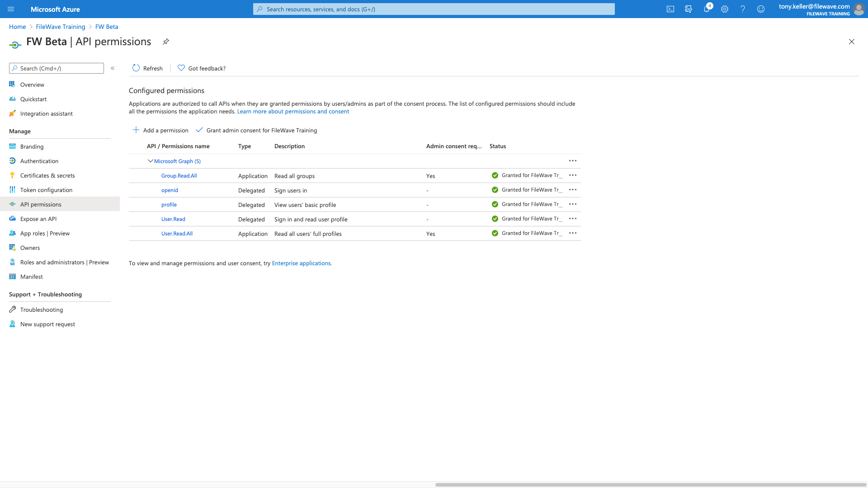
Task: Open the profile permission link
Action: [169, 205]
